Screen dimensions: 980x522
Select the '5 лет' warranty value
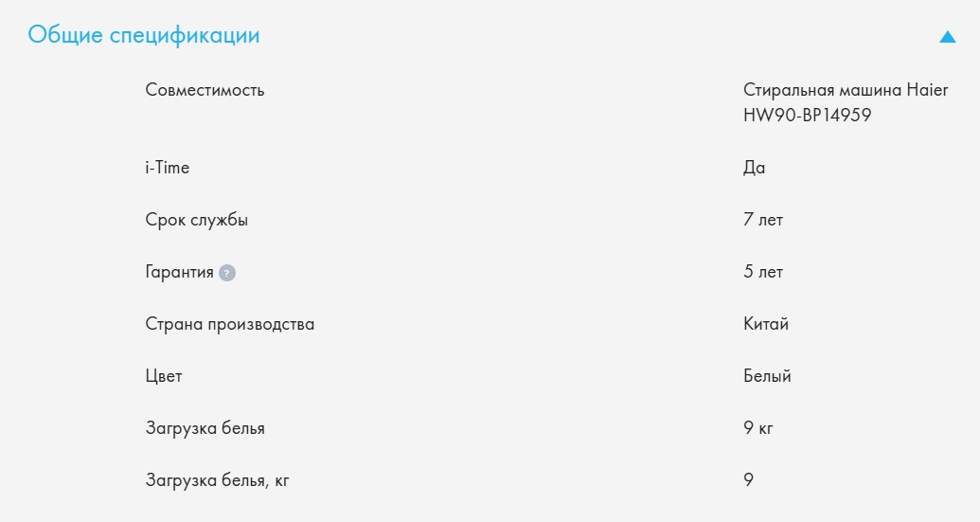(x=763, y=273)
